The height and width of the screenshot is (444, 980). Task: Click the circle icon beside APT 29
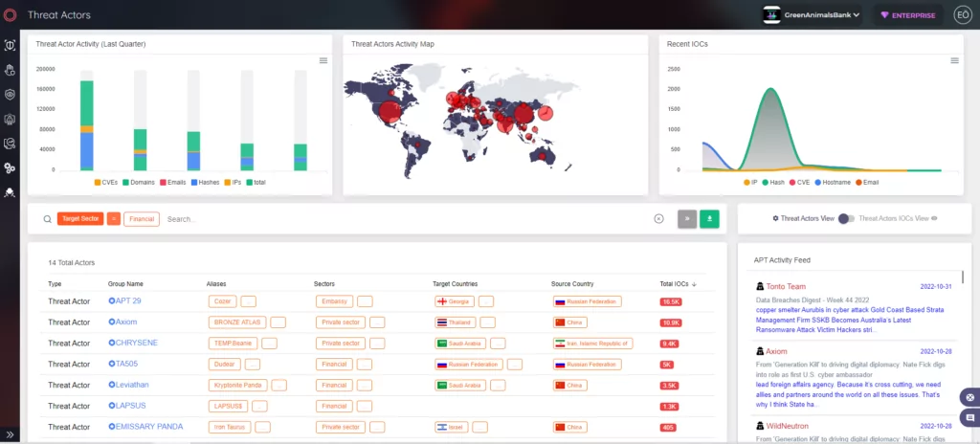112,300
